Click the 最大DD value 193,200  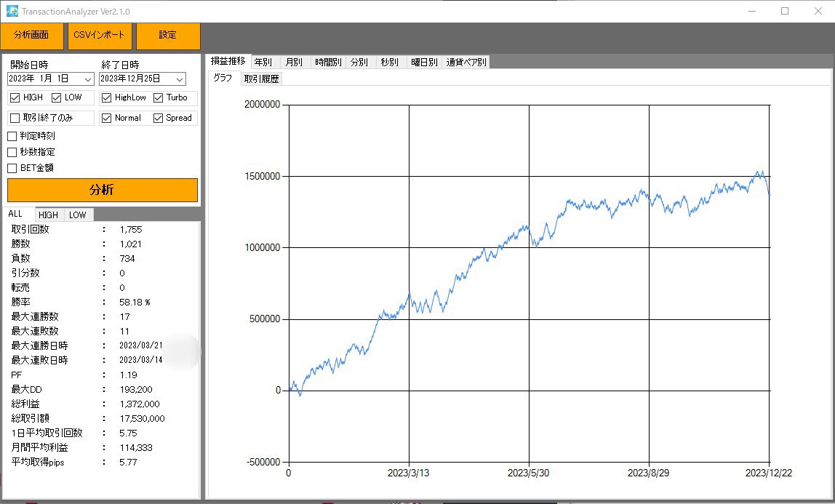point(136,390)
